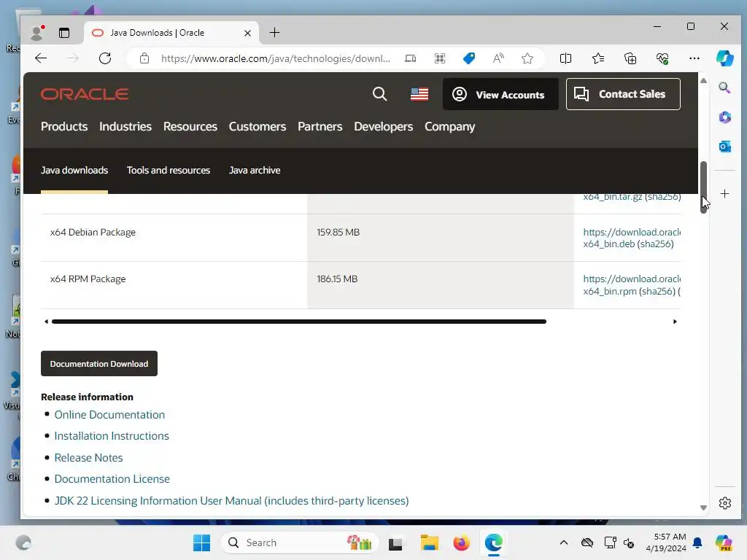Open JDK 22 Licensing Information User Manual
The image size is (747, 560).
[231, 501]
